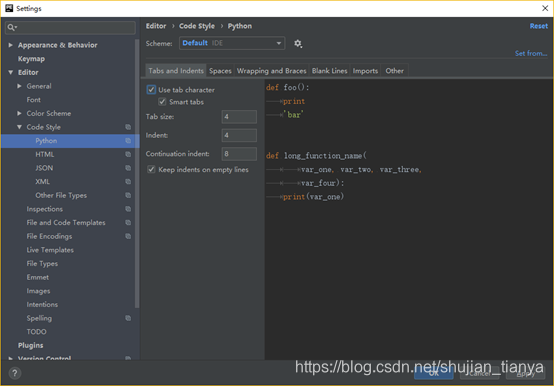Expand Color Scheme subsection arrow
This screenshot has height=386, width=554.
[19, 113]
